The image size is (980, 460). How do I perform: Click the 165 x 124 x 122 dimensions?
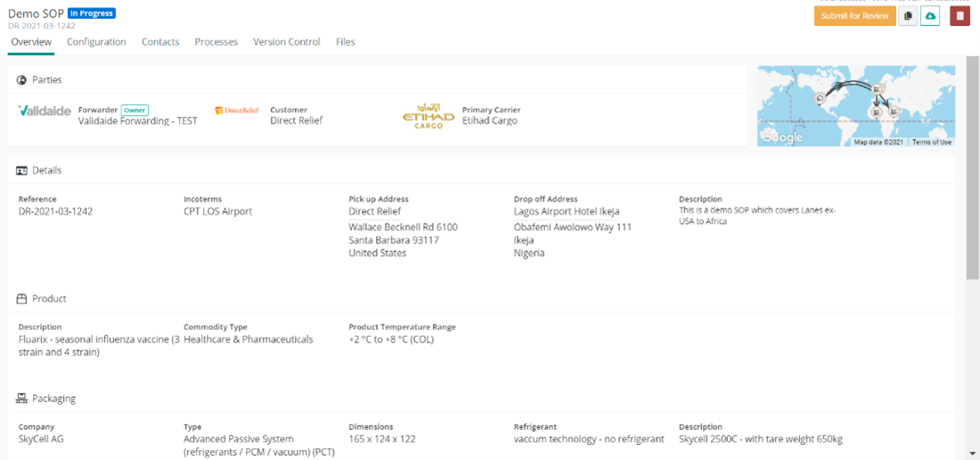coord(382,439)
